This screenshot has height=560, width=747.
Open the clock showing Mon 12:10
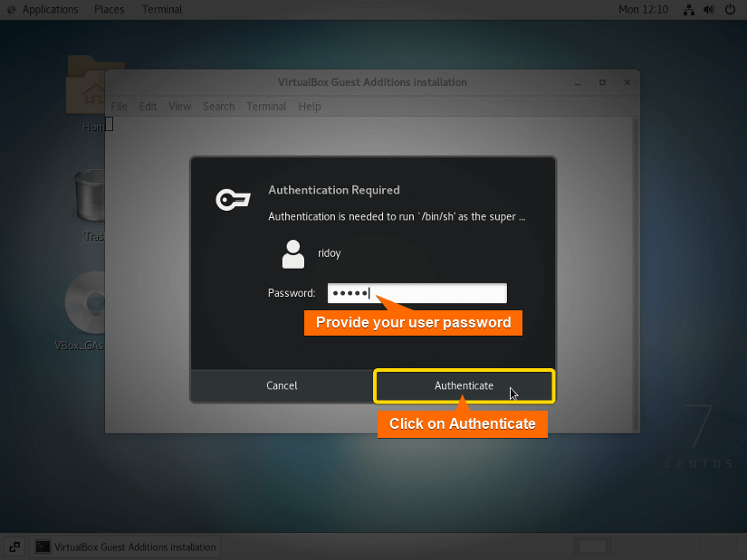[643, 10]
